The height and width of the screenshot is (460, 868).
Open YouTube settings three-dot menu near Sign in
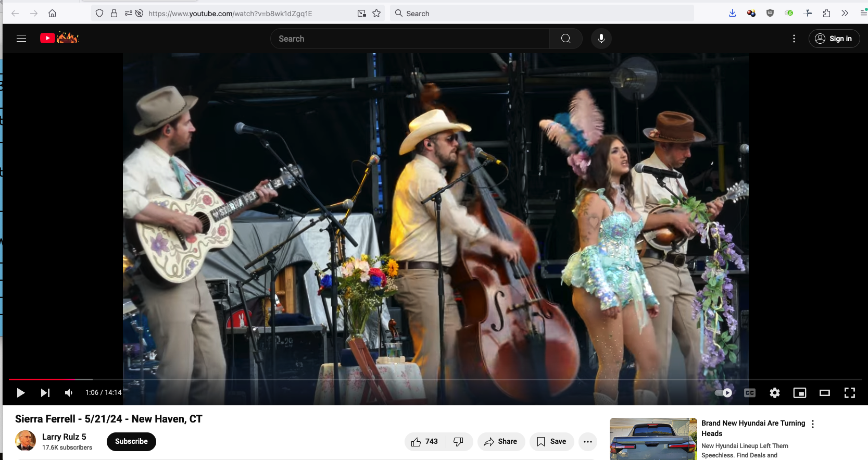click(x=794, y=39)
